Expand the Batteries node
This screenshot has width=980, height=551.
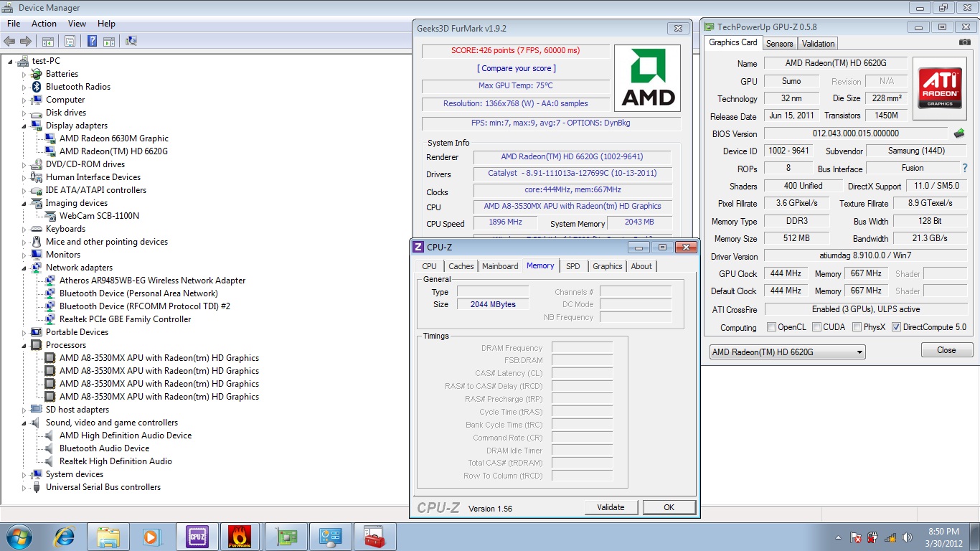click(x=24, y=74)
